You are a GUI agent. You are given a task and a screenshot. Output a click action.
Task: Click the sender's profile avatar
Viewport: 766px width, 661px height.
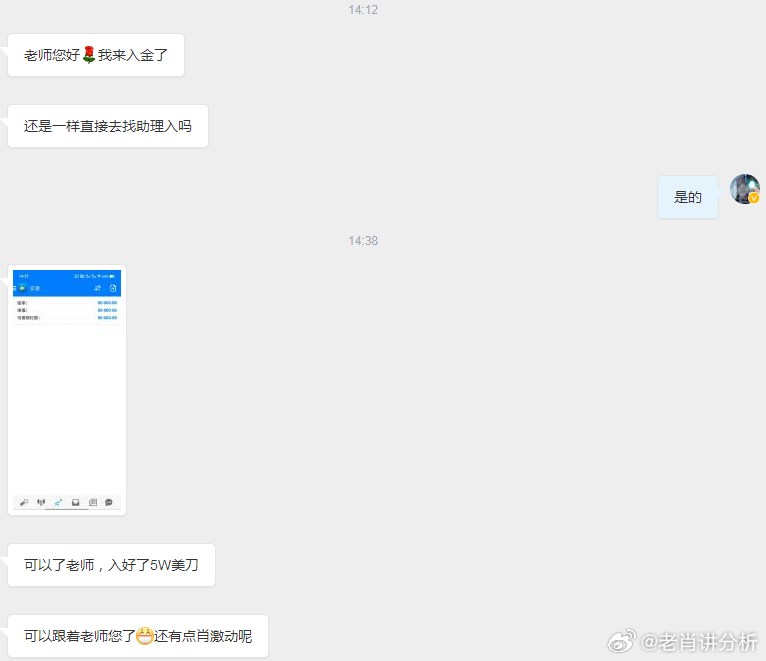[x=744, y=189]
